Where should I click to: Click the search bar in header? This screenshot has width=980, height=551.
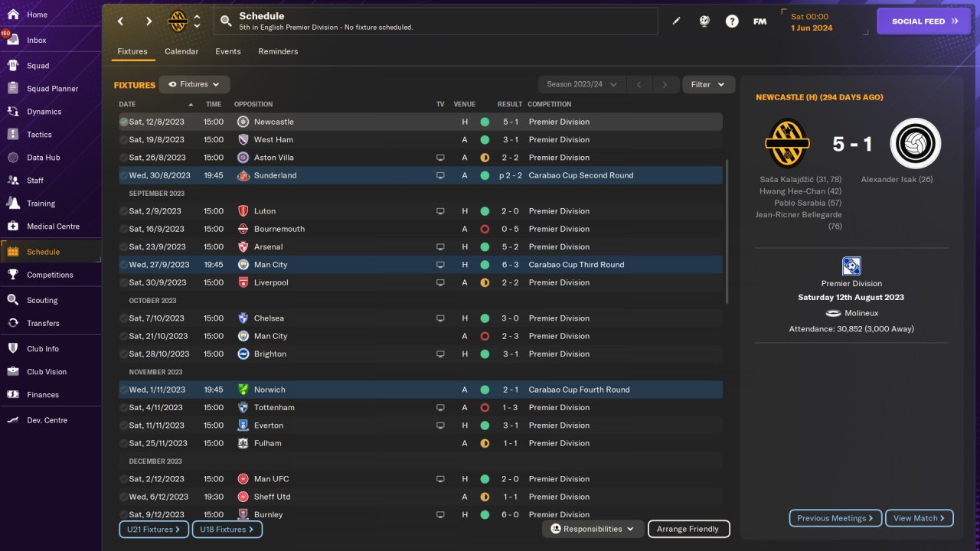436,21
